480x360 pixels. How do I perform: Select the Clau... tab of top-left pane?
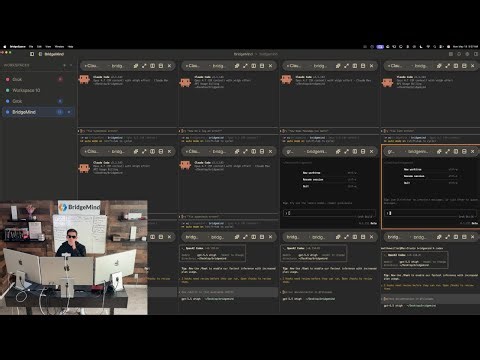tap(91, 66)
